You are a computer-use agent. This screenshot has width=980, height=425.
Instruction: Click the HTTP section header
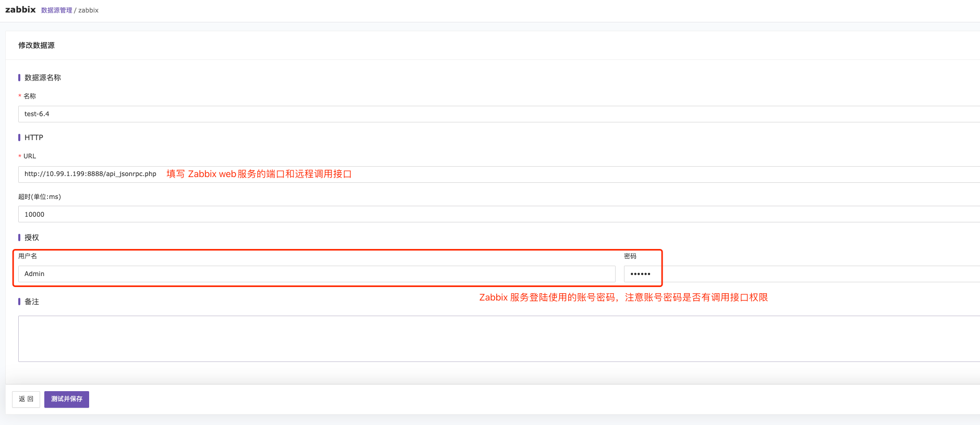(33, 137)
